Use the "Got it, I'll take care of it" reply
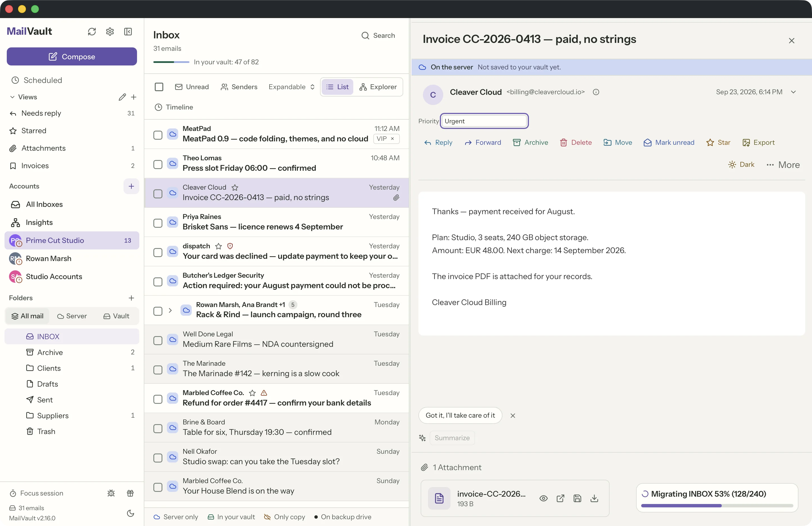The width and height of the screenshot is (812, 526). (460, 415)
